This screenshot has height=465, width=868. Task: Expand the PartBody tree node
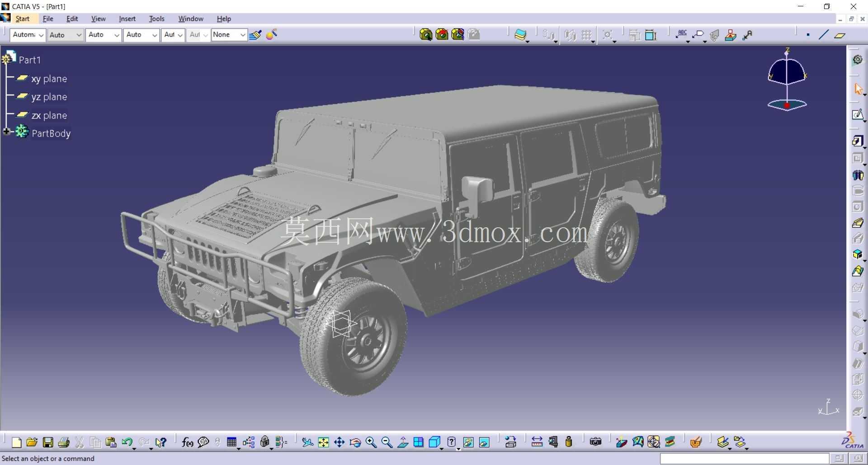[x=6, y=132]
